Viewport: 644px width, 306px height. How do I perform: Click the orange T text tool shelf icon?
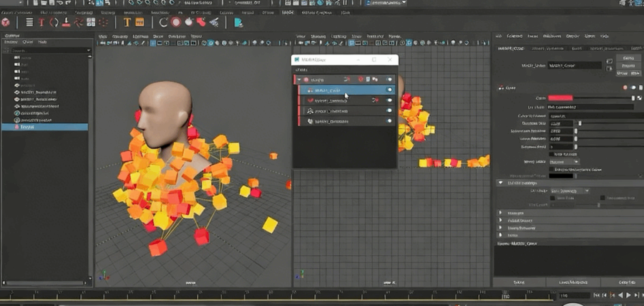tap(127, 21)
